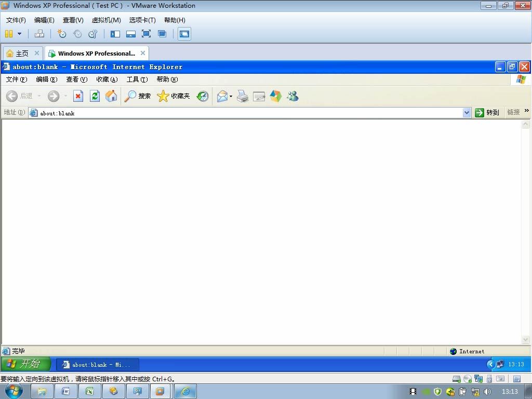
Task: Click the IE 后退 back button
Action: click(19, 96)
